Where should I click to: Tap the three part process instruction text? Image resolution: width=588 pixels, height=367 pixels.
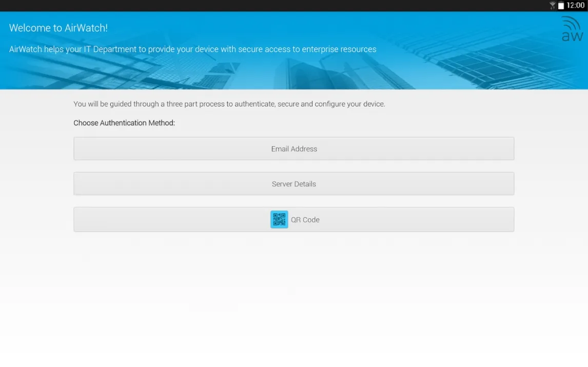pos(229,104)
